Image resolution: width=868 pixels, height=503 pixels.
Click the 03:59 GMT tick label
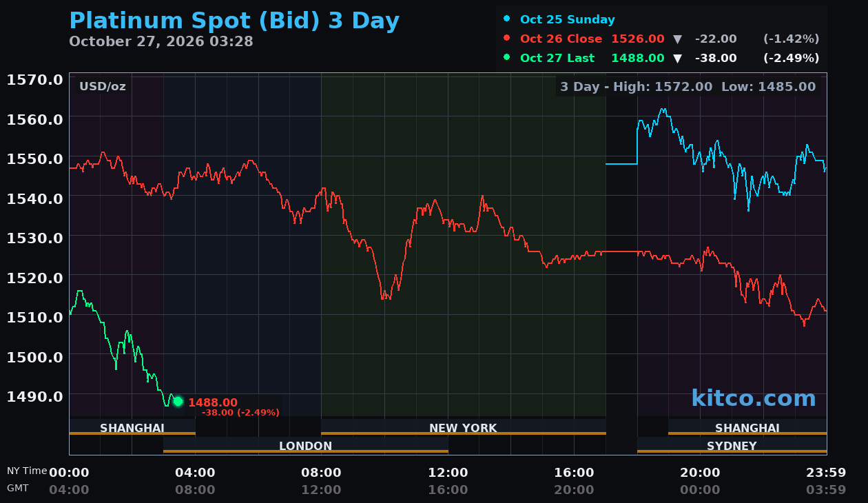coord(826,490)
